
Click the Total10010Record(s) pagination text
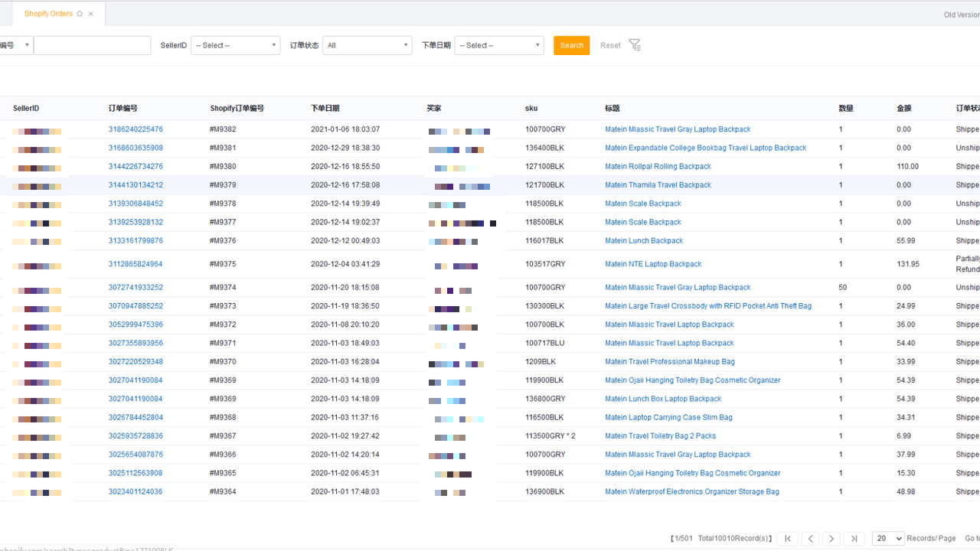pos(735,539)
